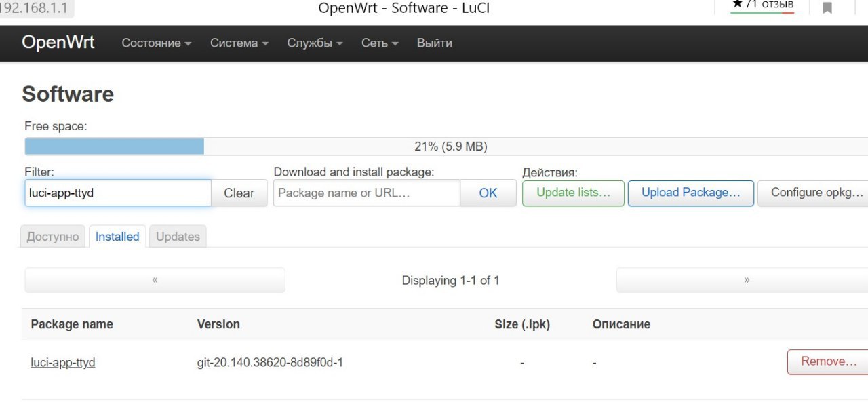Click the 192.168.1.1 address bar
Screen dimensions: 868x411
pos(35,8)
